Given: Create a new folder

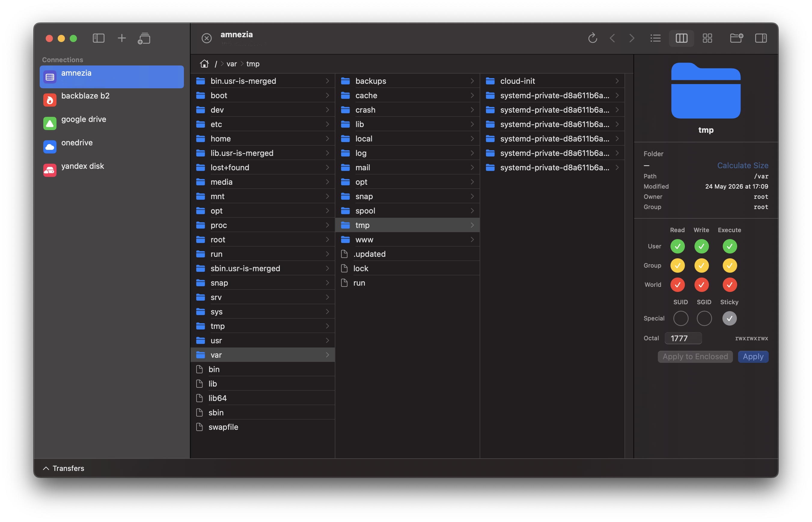Looking at the screenshot, I should point(736,38).
